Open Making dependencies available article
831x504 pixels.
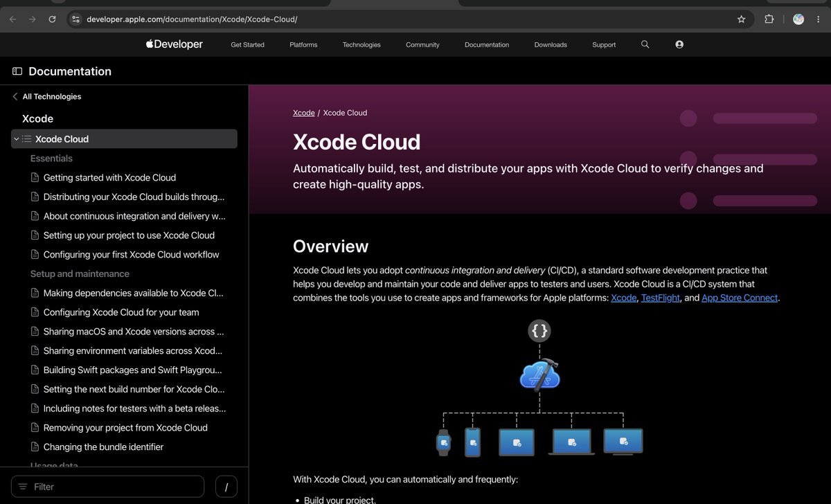coord(133,294)
